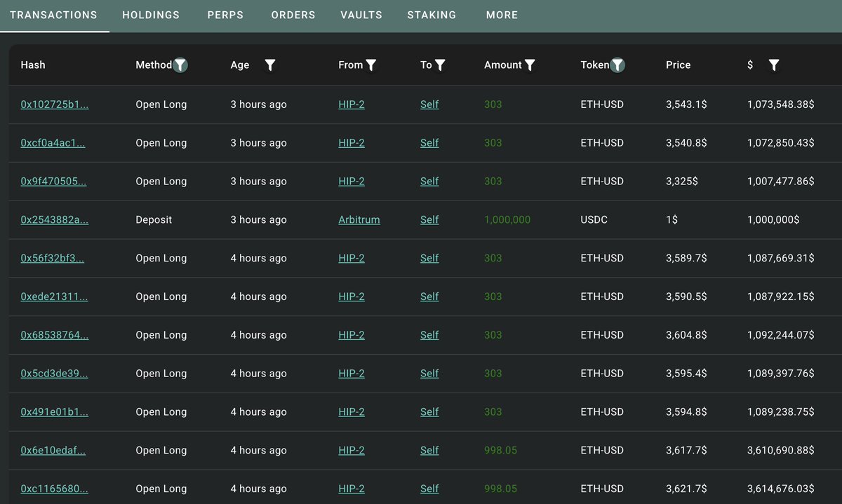The height and width of the screenshot is (504, 842).
Task: Open transaction hash 0x102725b1...
Action: pyautogui.click(x=55, y=104)
